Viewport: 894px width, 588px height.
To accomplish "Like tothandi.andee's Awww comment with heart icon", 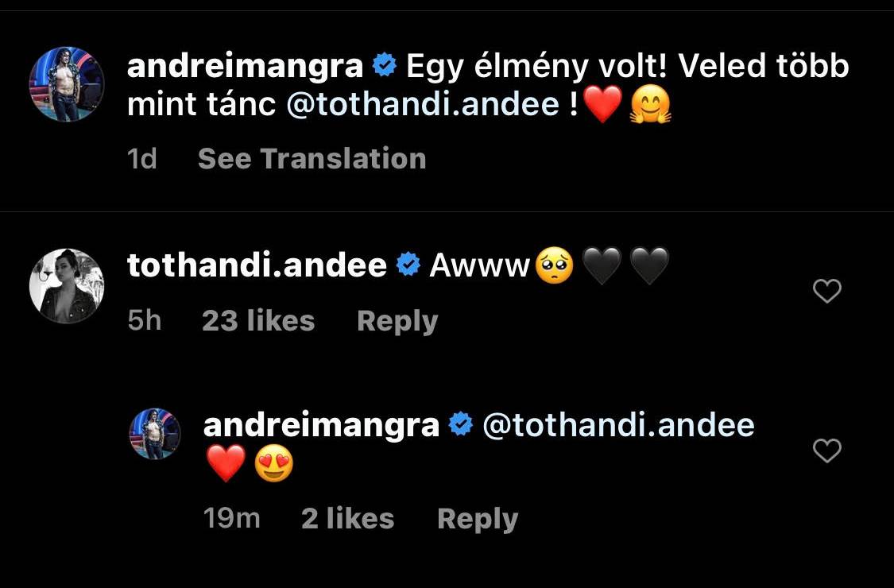I will [826, 292].
